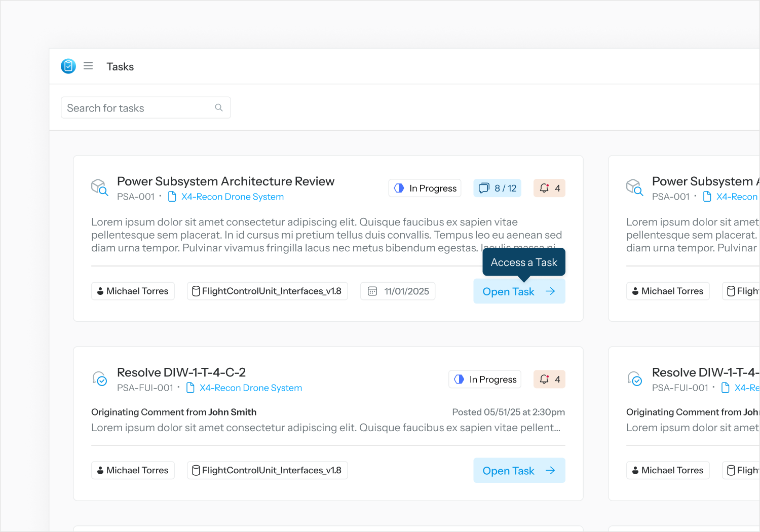Screen dimensions: 760x532
Task: Click the In Progress status on the Resolve DIW card
Action: click(x=484, y=379)
